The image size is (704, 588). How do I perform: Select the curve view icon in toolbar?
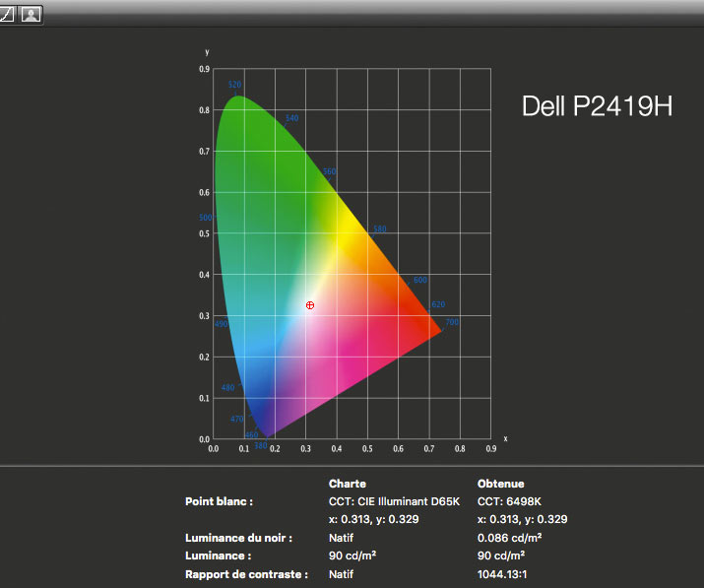[6, 15]
